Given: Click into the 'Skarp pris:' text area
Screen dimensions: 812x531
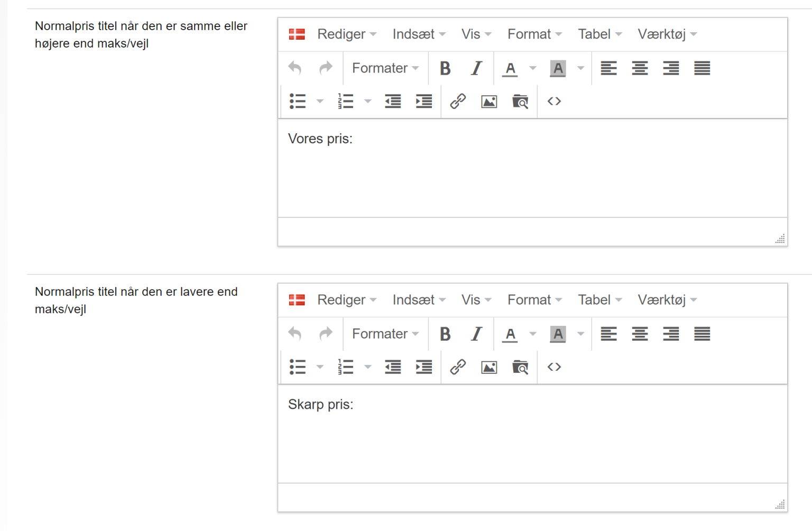Looking at the screenshot, I should pos(532,434).
